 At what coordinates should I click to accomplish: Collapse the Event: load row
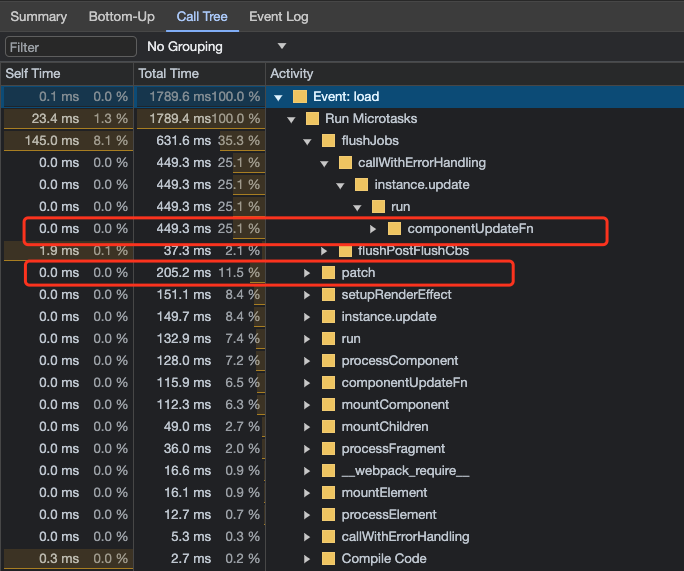pos(278,97)
